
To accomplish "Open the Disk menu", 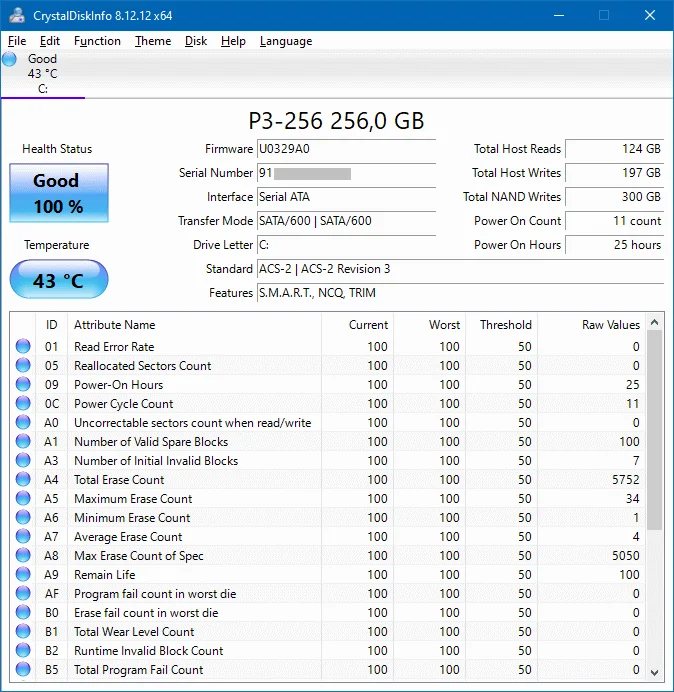I will [196, 41].
